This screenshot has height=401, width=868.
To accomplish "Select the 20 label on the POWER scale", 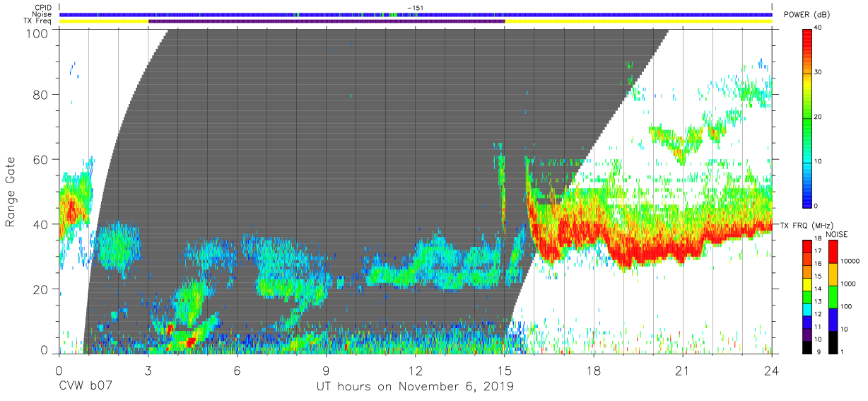I will point(817,117).
